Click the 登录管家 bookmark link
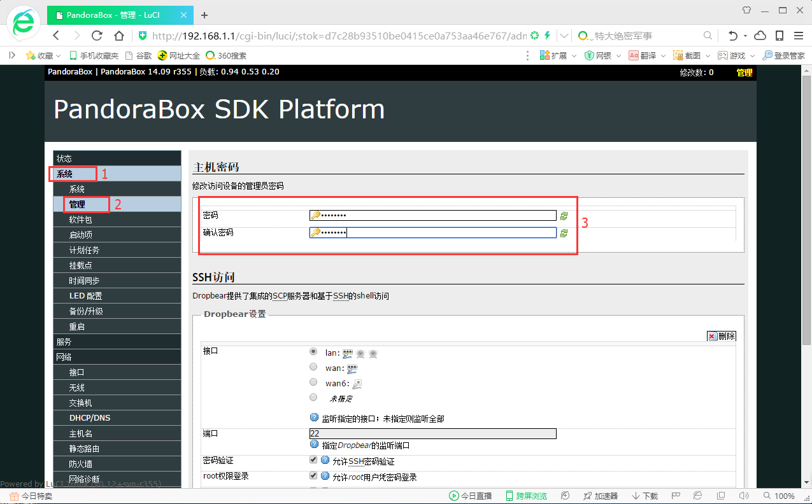 click(x=784, y=56)
